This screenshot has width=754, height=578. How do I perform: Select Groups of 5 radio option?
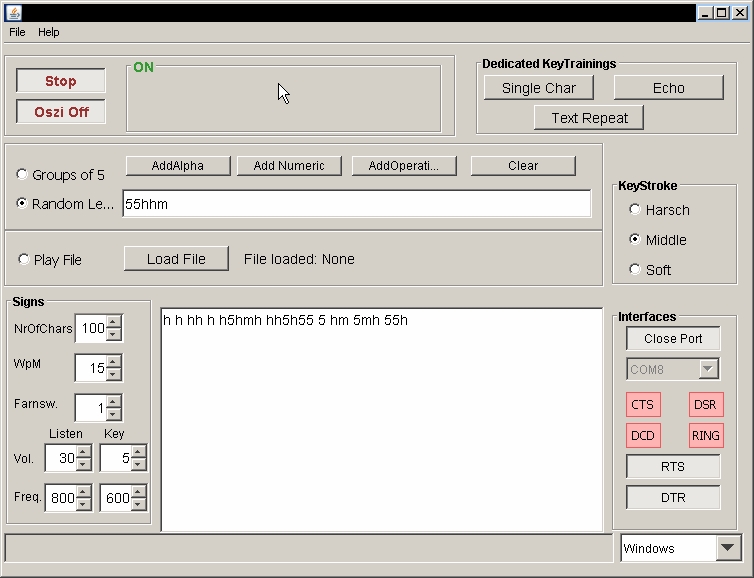(x=23, y=175)
